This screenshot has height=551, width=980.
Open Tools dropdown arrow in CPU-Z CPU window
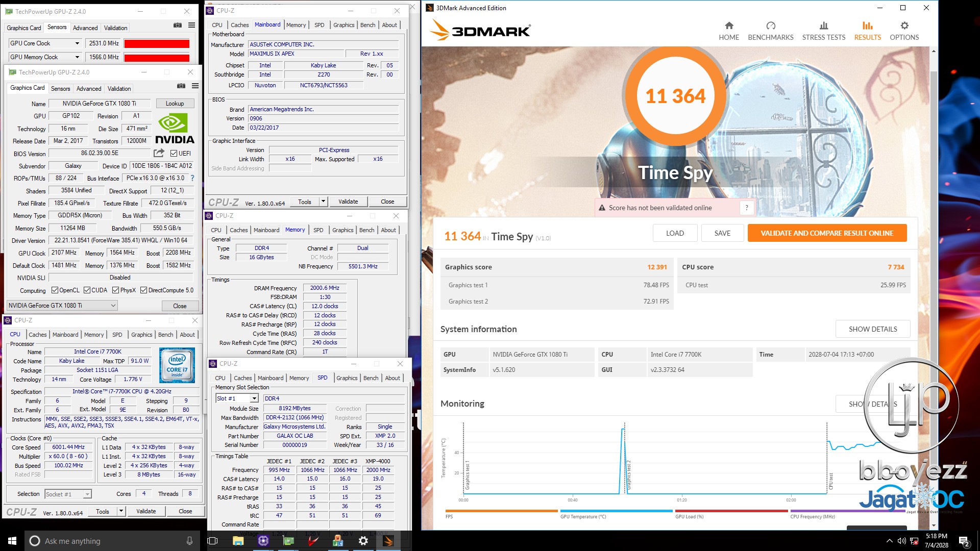click(x=121, y=511)
